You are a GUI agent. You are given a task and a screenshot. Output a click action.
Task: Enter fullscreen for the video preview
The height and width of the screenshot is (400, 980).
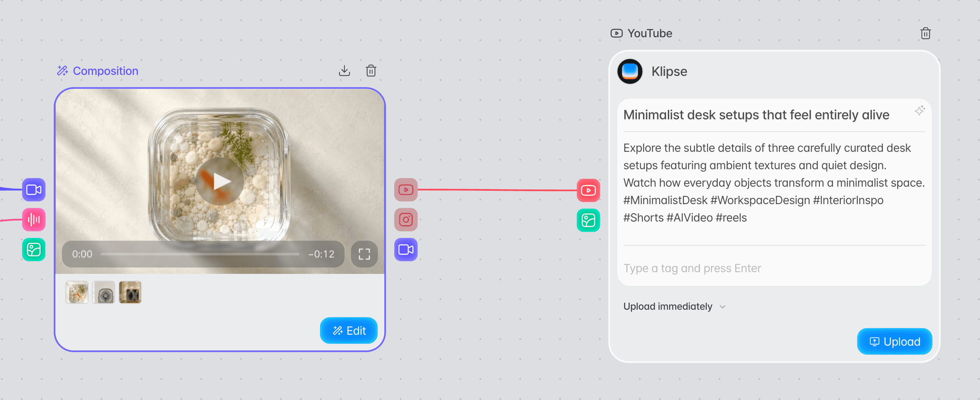(364, 254)
